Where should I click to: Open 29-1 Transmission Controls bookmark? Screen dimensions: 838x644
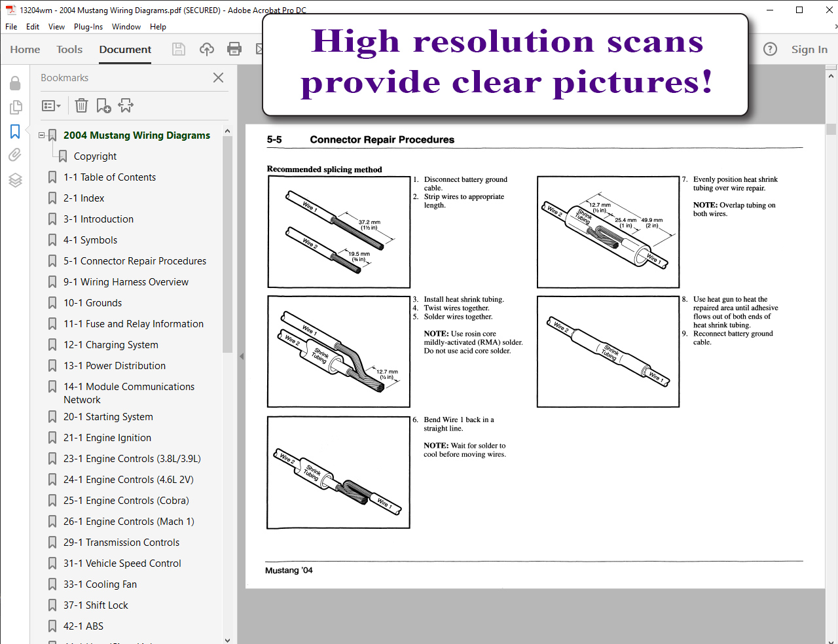121,543
